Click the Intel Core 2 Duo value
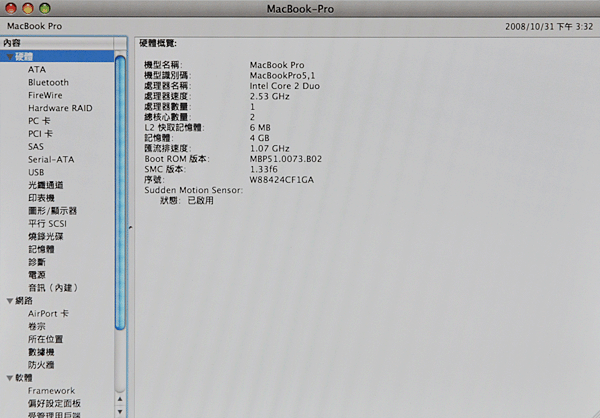This screenshot has width=600, height=418. coord(285,86)
